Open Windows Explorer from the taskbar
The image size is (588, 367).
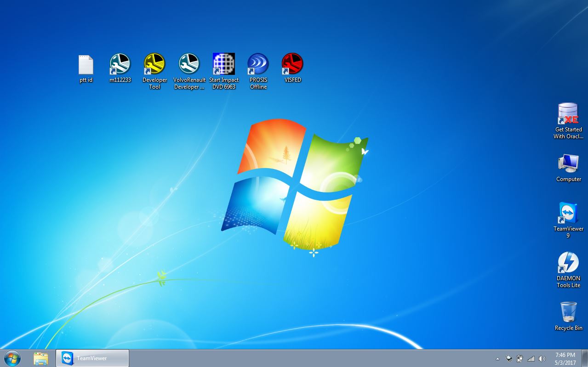[41, 358]
